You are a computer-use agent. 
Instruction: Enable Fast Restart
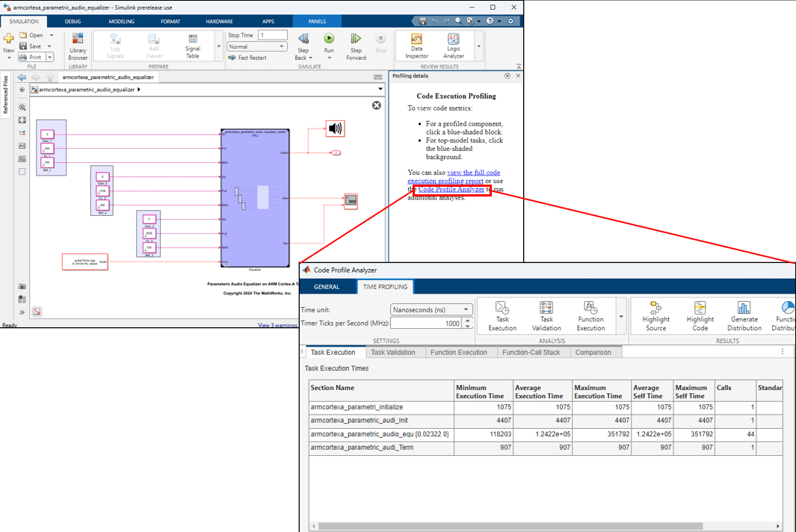point(247,58)
